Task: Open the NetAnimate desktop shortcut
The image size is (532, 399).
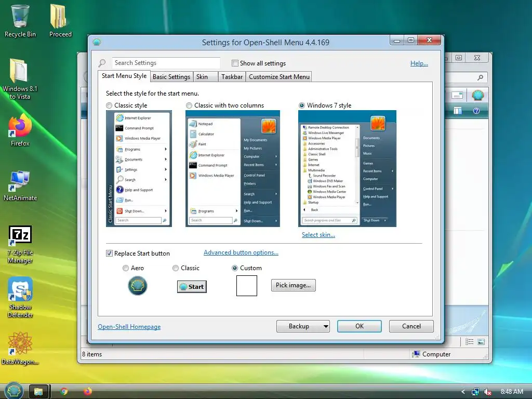Action: point(20,185)
